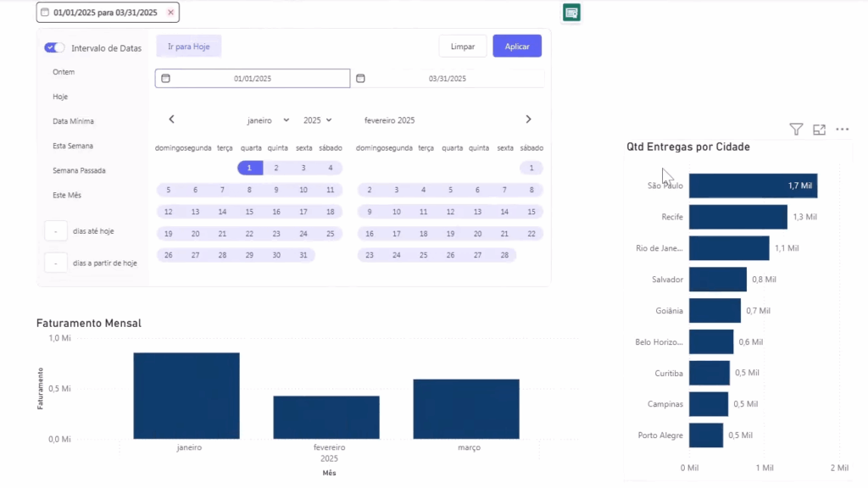
Task: Click the fevereiro bar in Faturamento Mensal
Action: 326,418
